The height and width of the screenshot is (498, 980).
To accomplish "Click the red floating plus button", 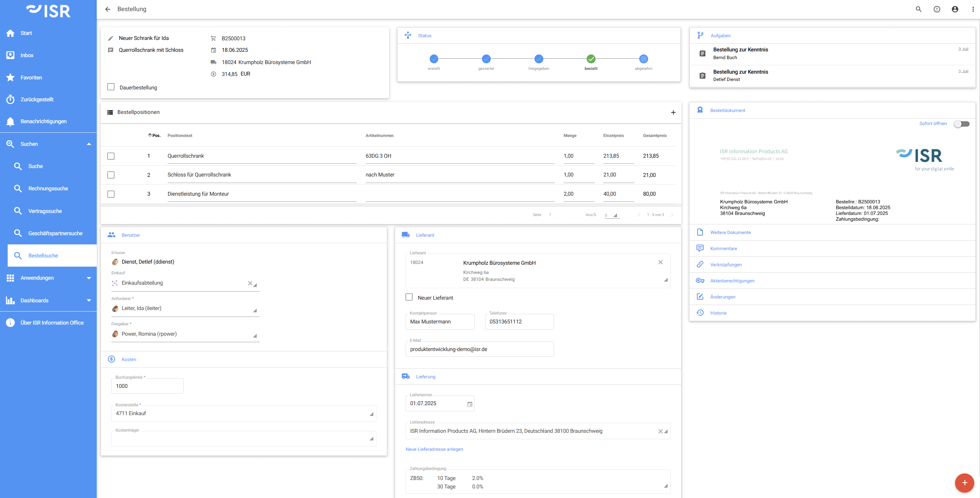I will coord(964,483).
